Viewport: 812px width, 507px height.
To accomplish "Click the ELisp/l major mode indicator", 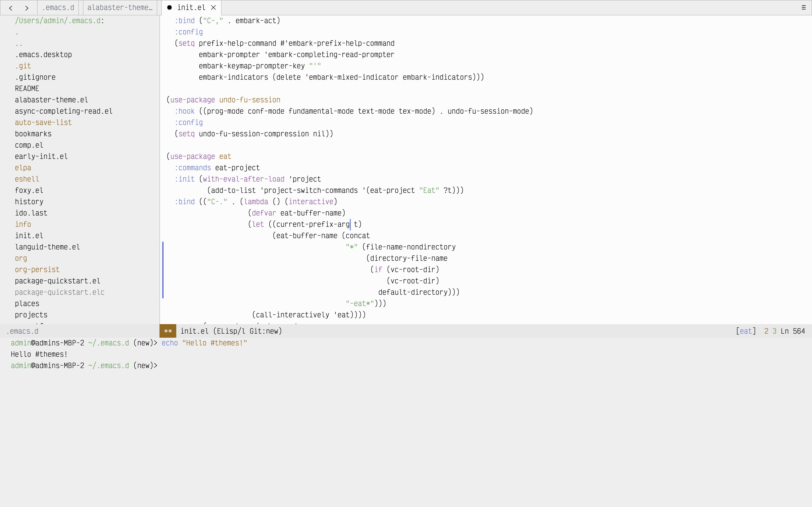I will click(x=231, y=331).
